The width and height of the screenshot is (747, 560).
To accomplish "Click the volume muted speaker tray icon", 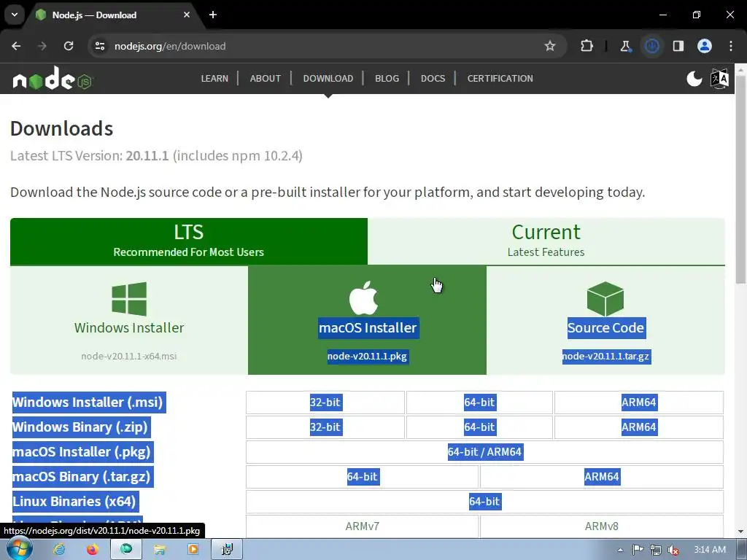I will click(673, 550).
